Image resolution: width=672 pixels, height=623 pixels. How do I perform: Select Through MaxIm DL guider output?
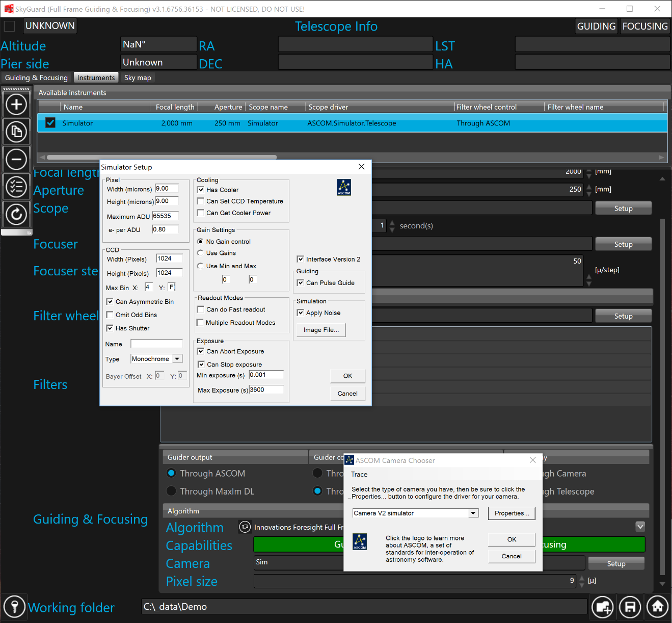172,491
